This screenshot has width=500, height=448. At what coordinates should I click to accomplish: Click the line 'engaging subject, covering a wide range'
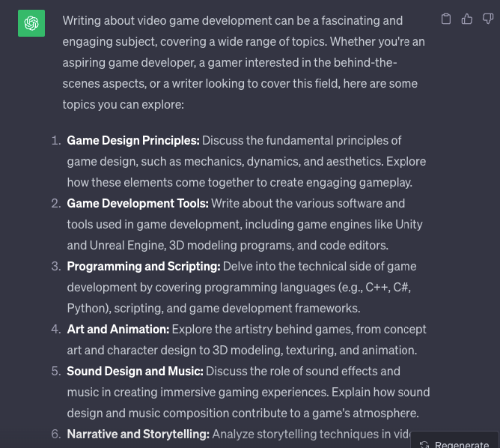(243, 41)
